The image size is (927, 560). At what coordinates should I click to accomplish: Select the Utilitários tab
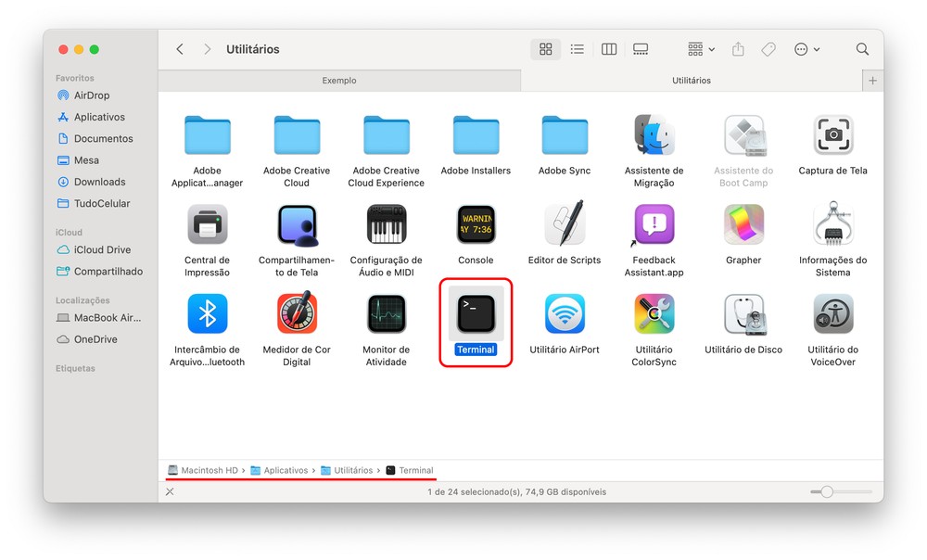point(691,81)
